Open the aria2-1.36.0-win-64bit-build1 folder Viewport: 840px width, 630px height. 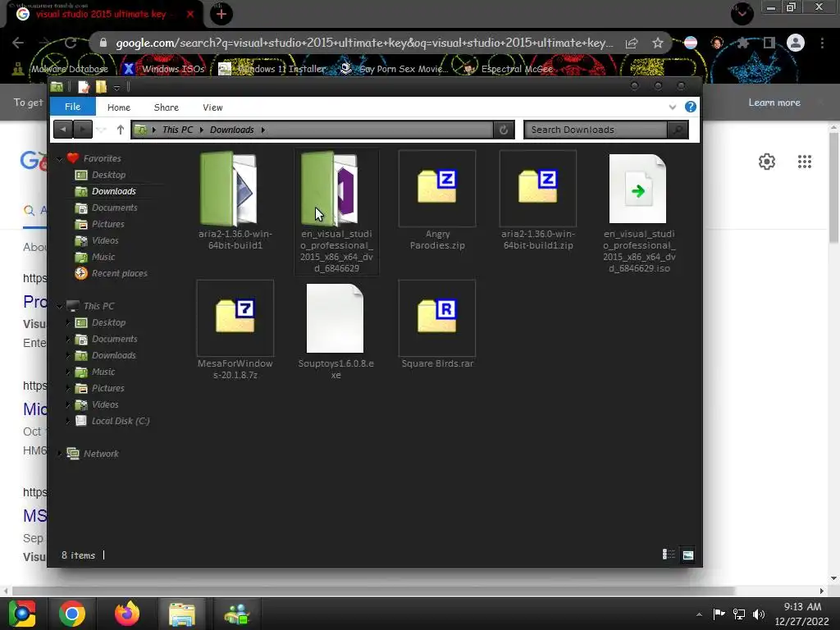point(230,189)
